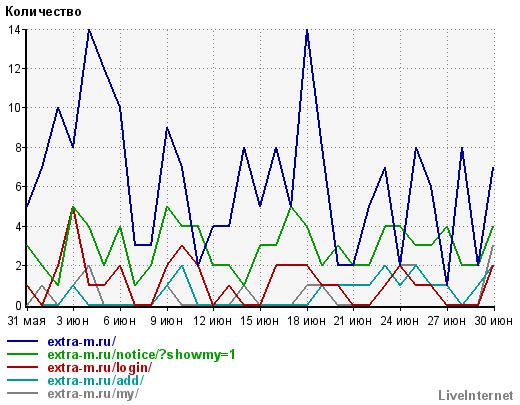Click the green legend line swatch
The height and width of the screenshot is (405, 520).
click(x=23, y=354)
